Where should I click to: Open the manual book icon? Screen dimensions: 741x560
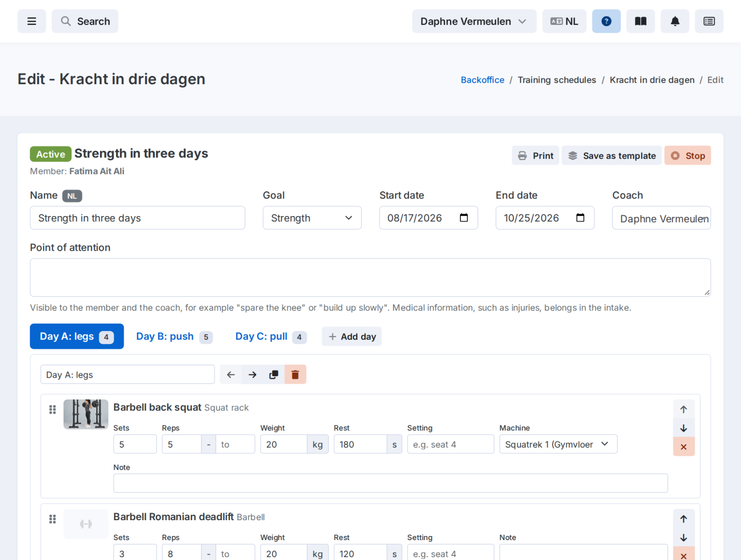click(x=641, y=21)
